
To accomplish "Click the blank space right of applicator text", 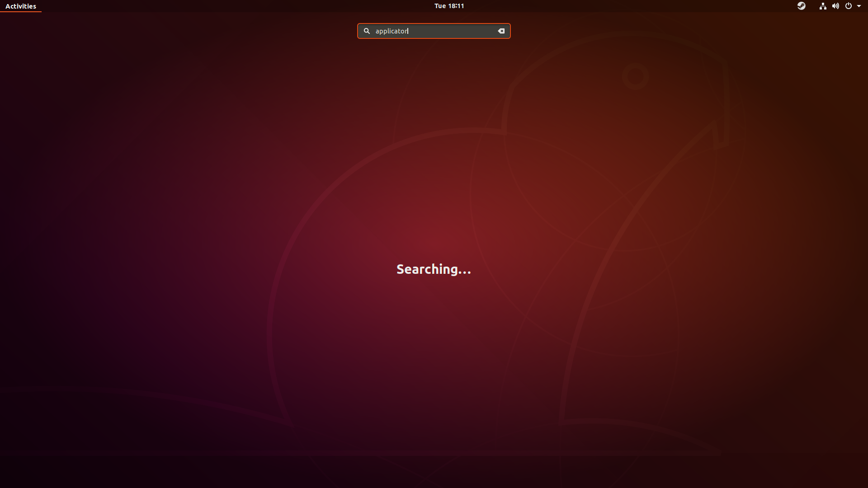I will coord(452,31).
